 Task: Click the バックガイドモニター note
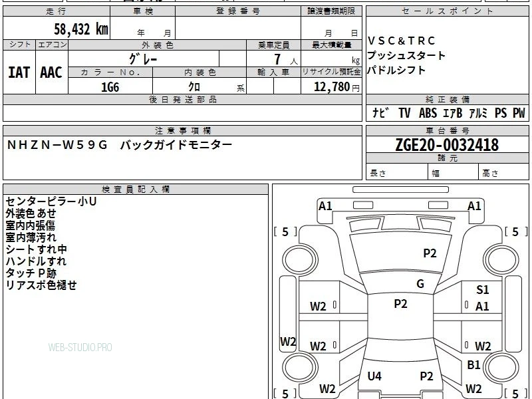pyautogui.click(x=176, y=145)
